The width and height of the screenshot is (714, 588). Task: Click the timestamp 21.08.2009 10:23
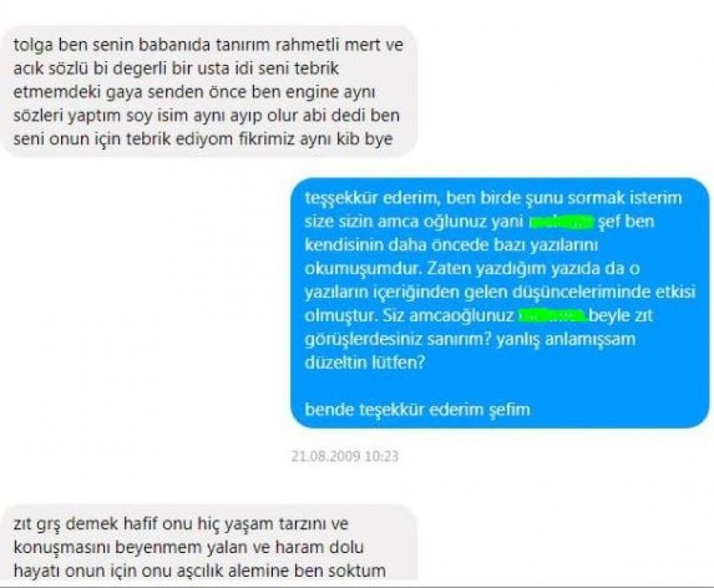[x=345, y=456]
